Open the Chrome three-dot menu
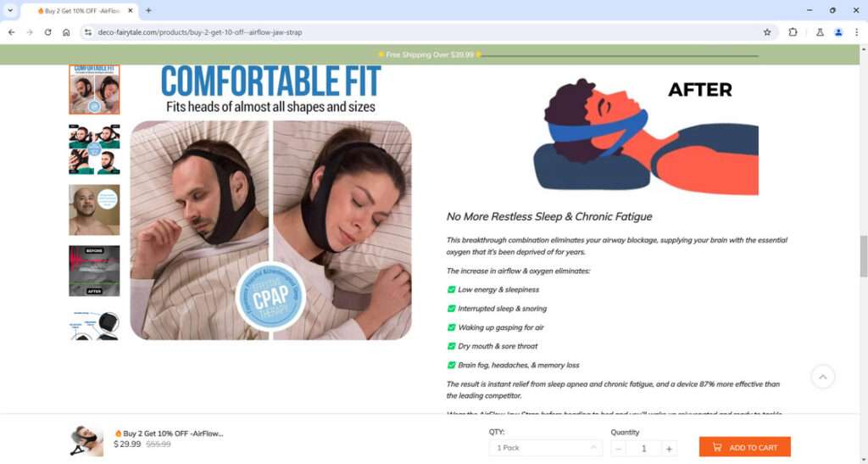This screenshot has height=464, width=868. point(856,32)
